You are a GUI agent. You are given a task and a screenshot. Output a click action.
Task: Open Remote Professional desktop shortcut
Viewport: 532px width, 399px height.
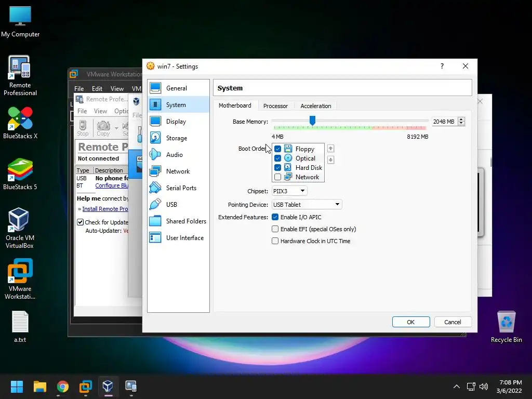coord(20,76)
